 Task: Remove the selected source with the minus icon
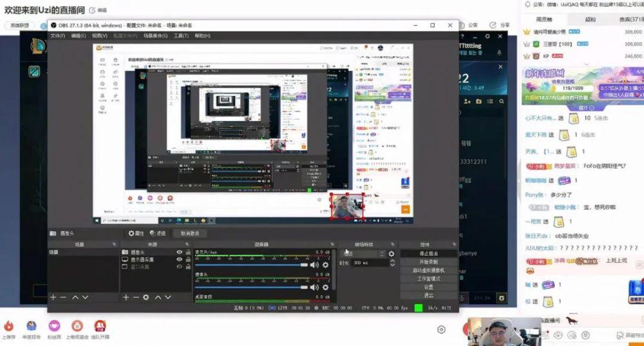coord(135,297)
